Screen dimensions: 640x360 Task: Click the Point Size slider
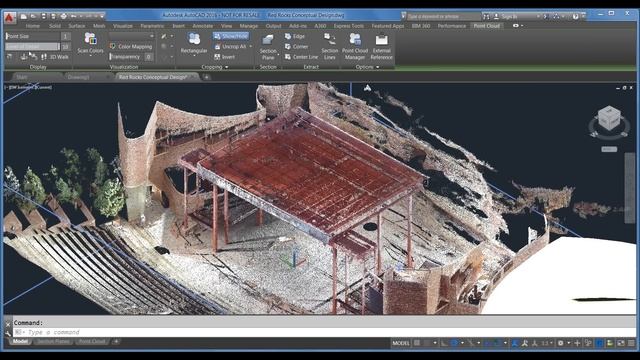(33, 36)
